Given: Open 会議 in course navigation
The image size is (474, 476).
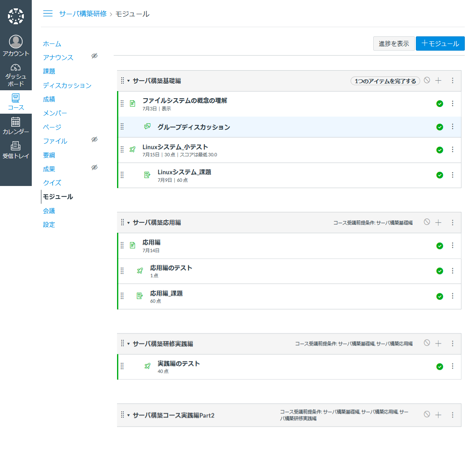Looking at the screenshot, I should pyautogui.click(x=49, y=211).
